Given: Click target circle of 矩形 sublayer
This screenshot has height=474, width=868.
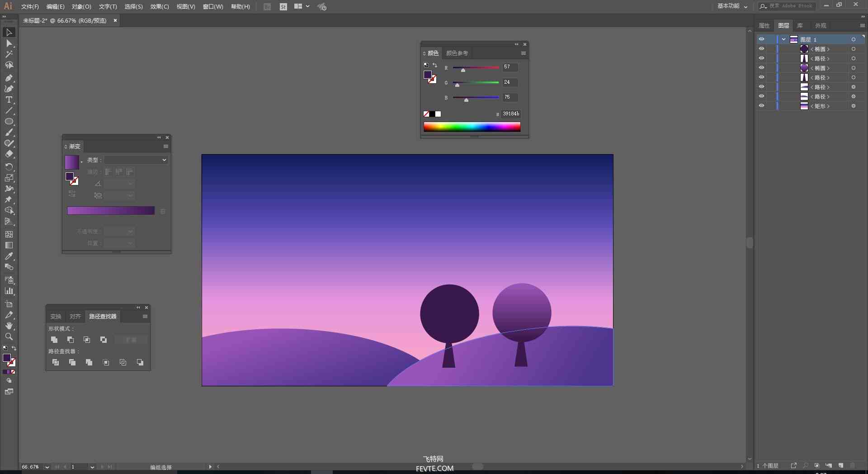Looking at the screenshot, I should pyautogui.click(x=854, y=106).
